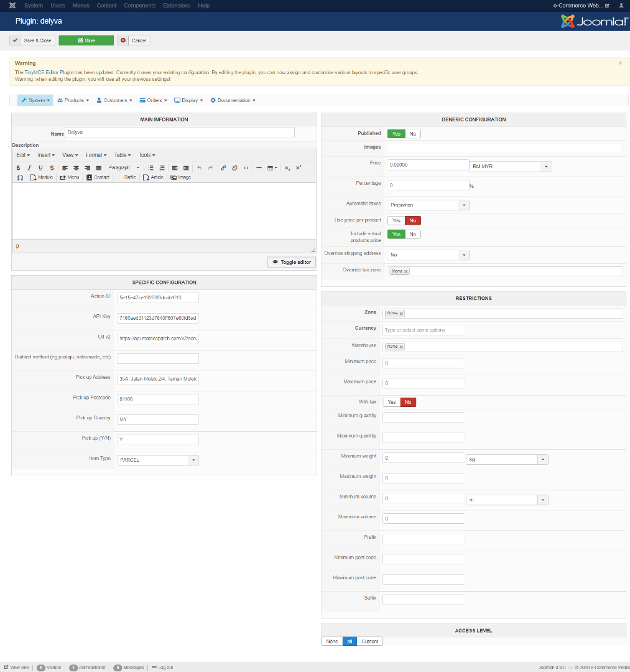
Task: Open the Orders menu
Action: pos(154,100)
